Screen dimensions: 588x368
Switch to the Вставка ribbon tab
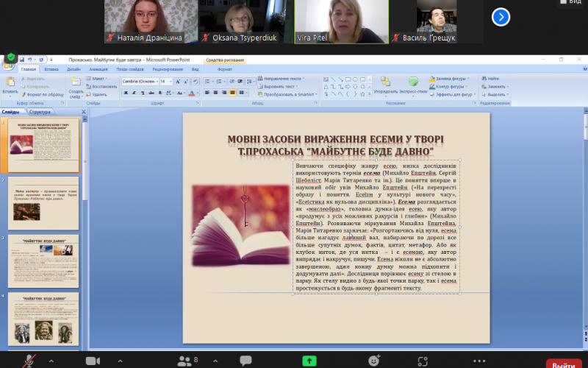tap(51, 69)
